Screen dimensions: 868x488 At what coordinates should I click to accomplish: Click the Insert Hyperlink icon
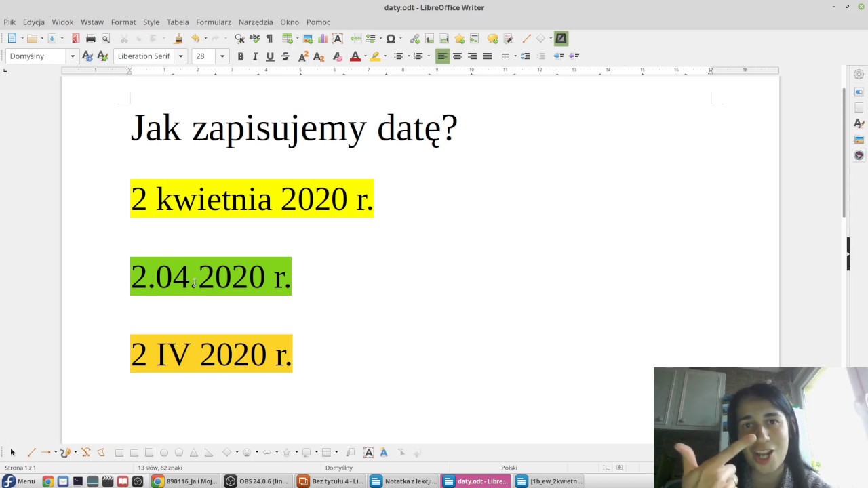point(414,39)
